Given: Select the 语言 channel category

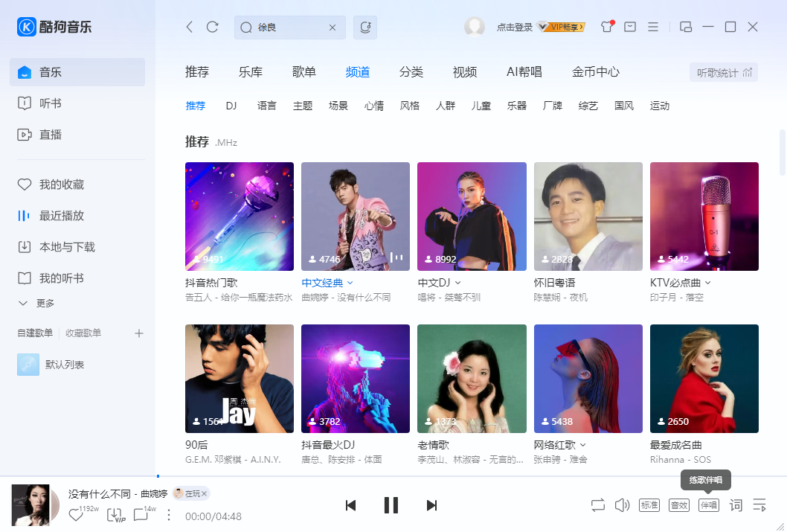Looking at the screenshot, I should (x=266, y=106).
